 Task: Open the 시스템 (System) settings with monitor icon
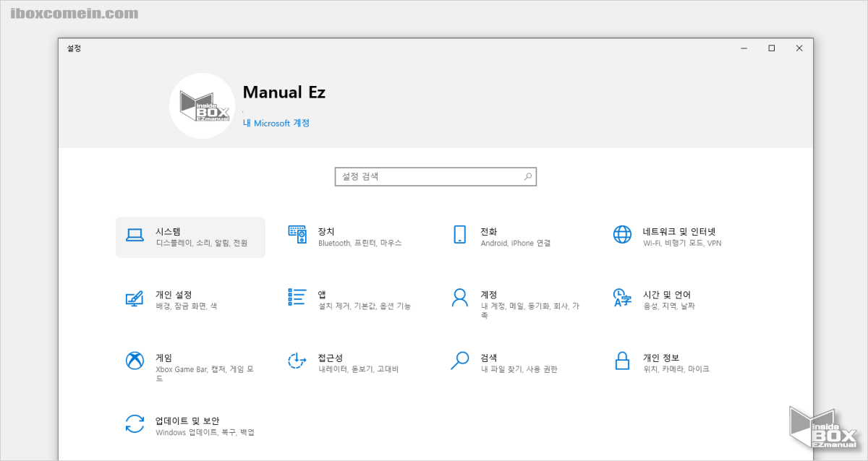click(135, 233)
